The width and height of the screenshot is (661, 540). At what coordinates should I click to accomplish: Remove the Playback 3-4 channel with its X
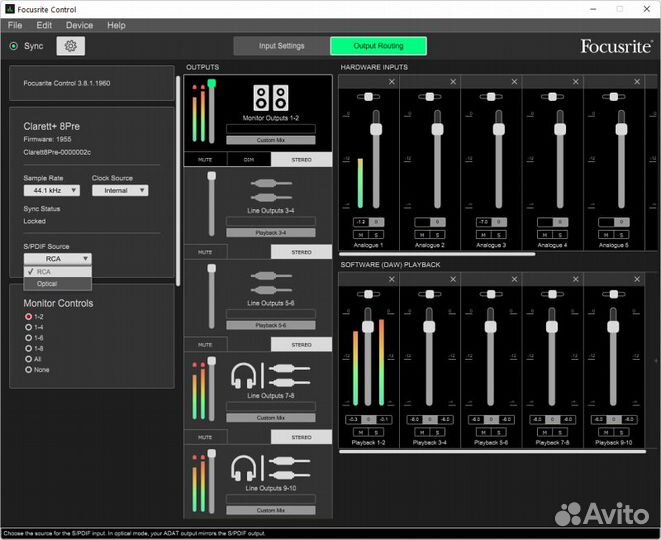[453, 279]
